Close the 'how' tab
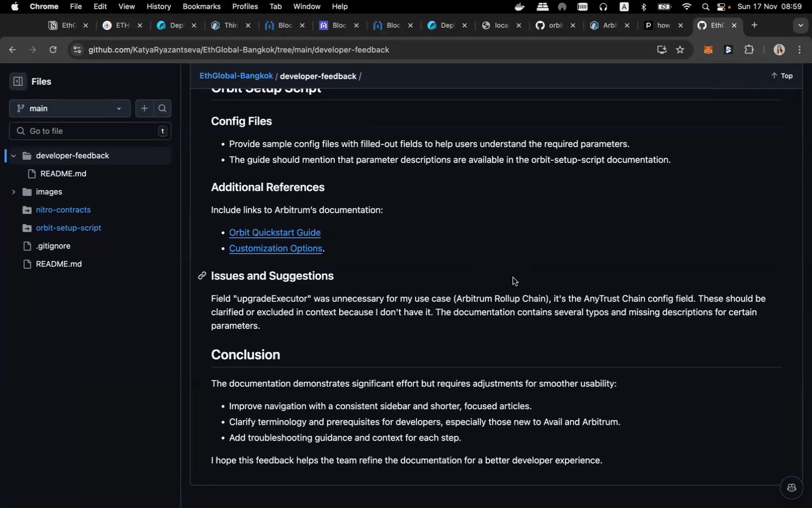812x508 pixels. point(681,25)
